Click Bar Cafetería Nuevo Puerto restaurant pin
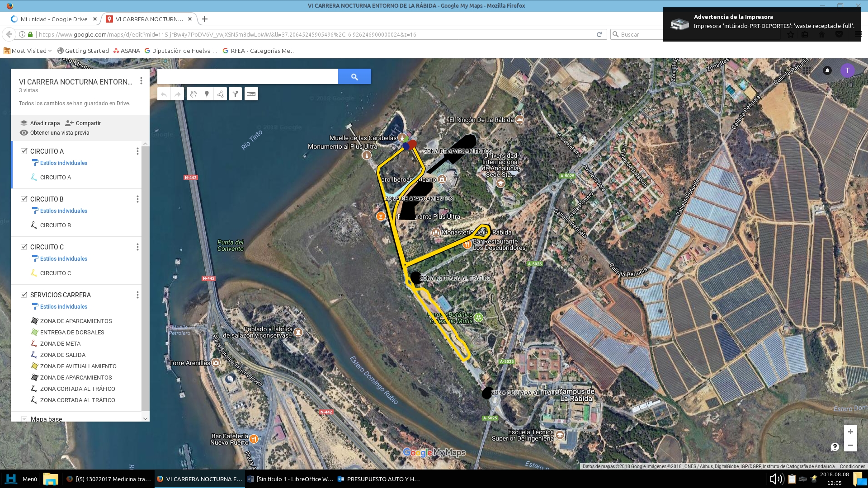Screen dimensions: 868x488 (254, 438)
